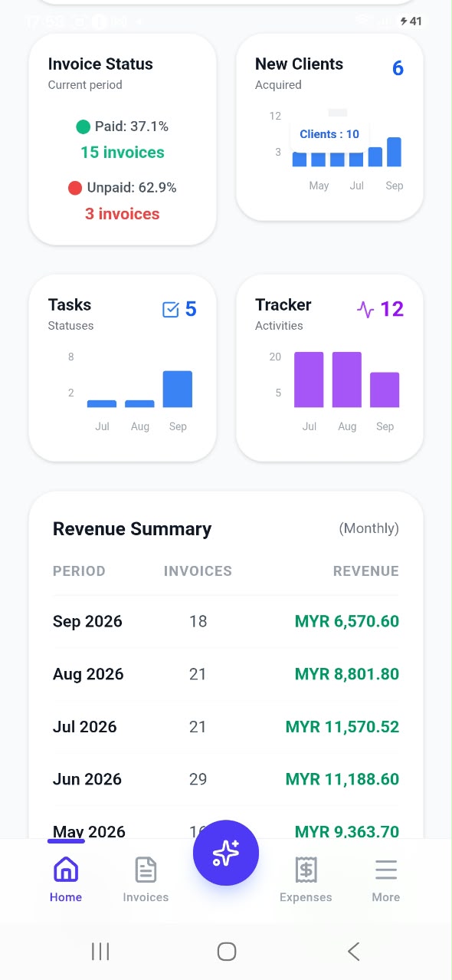Tap revenue MYR 6,570.60
Screen dimensions: 452x980
(x=347, y=622)
